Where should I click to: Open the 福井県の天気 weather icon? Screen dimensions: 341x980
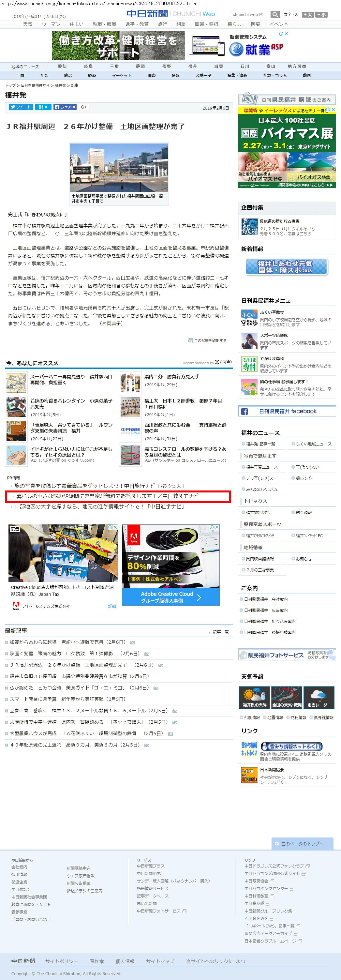click(x=254, y=698)
